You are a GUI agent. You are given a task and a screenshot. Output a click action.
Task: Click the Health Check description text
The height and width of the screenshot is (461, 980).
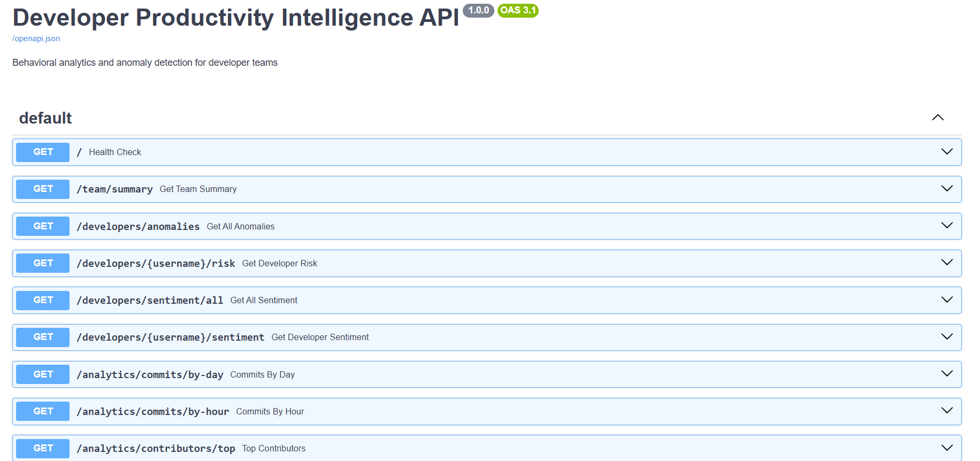click(115, 152)
